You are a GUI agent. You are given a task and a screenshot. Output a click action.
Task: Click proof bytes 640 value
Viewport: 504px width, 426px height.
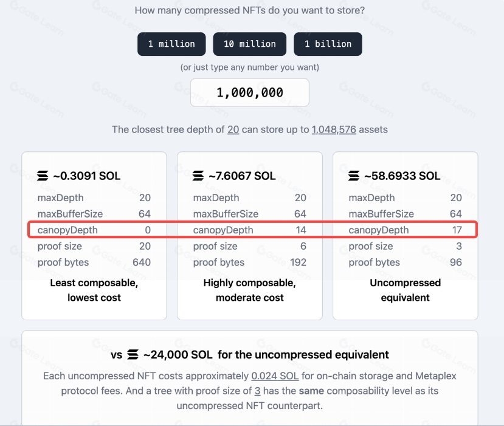click(142, 262)
